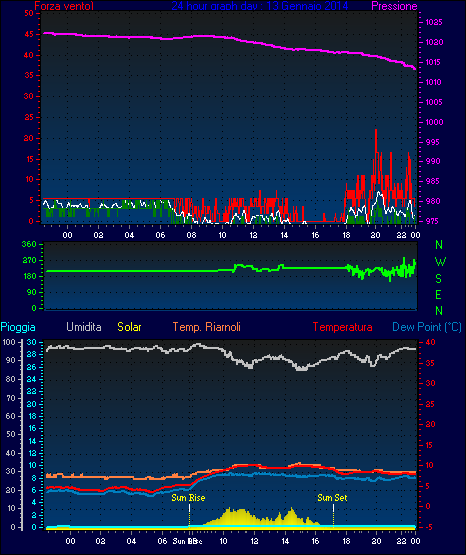Click the wind speed axis value 50
The width and height of the screenshot is (466, 555).
[x=29, y=13]
